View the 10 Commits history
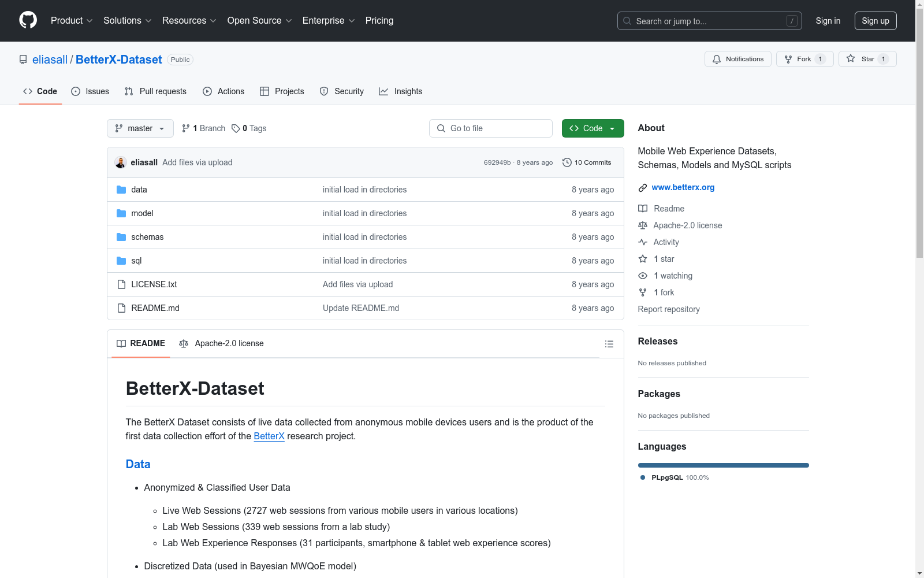 587,162
